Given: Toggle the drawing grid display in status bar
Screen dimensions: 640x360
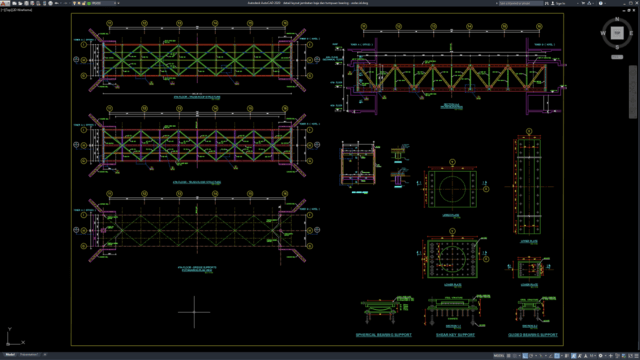Looking at the screenshot, I should [x=509, y=356].
